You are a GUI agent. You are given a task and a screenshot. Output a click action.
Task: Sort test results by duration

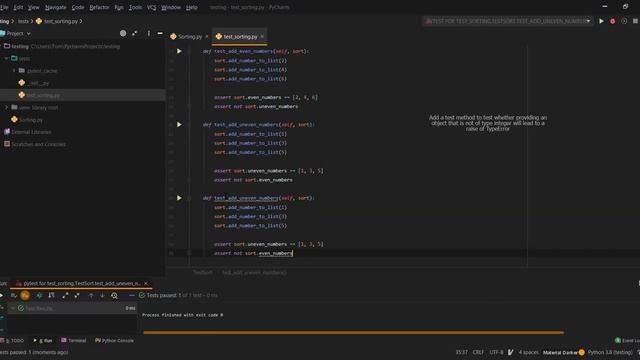(x=51, y=295)
